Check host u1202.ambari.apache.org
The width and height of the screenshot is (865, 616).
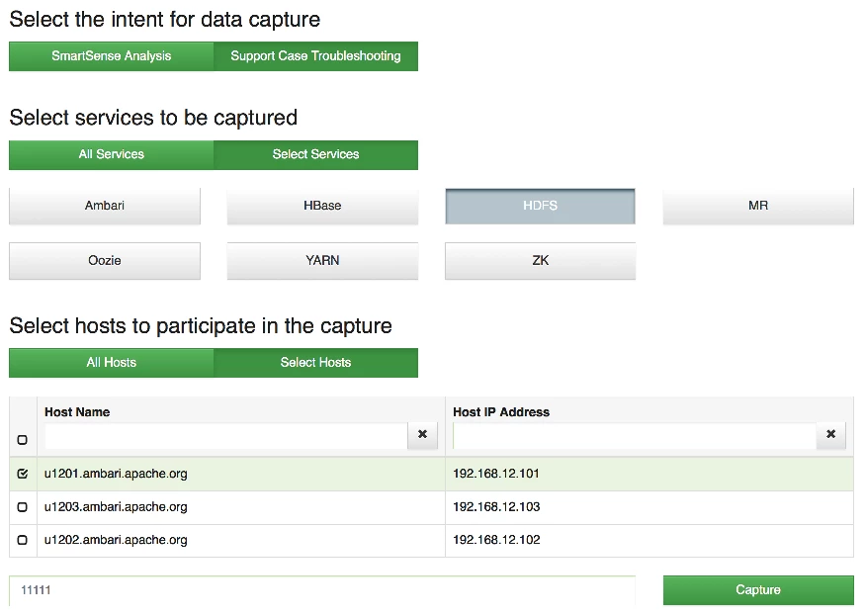point(23,540)
